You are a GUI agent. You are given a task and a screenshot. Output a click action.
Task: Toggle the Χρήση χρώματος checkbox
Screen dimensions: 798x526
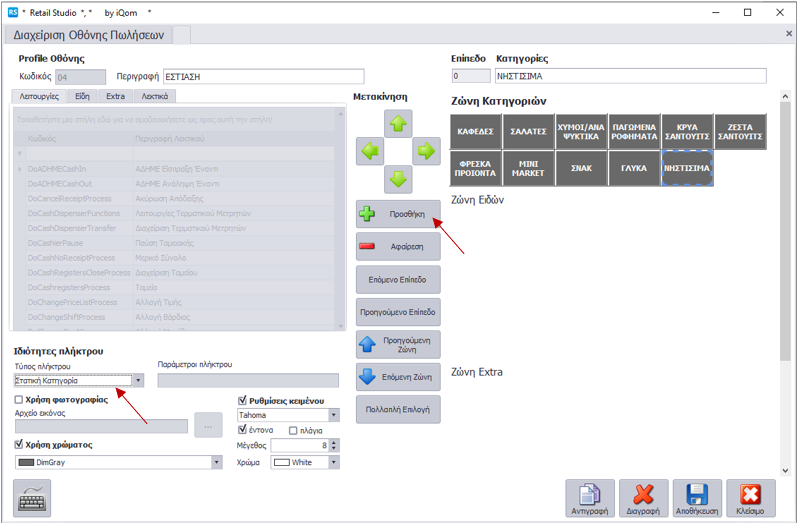19,444
